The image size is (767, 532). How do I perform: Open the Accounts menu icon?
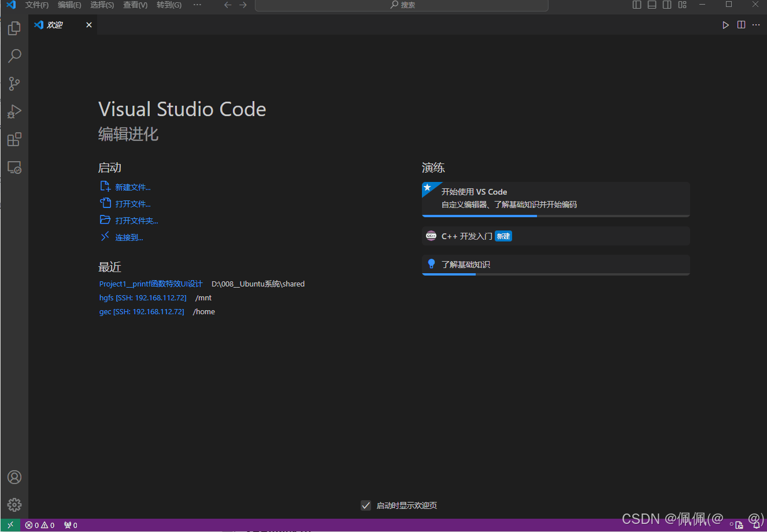coord(14,477)
